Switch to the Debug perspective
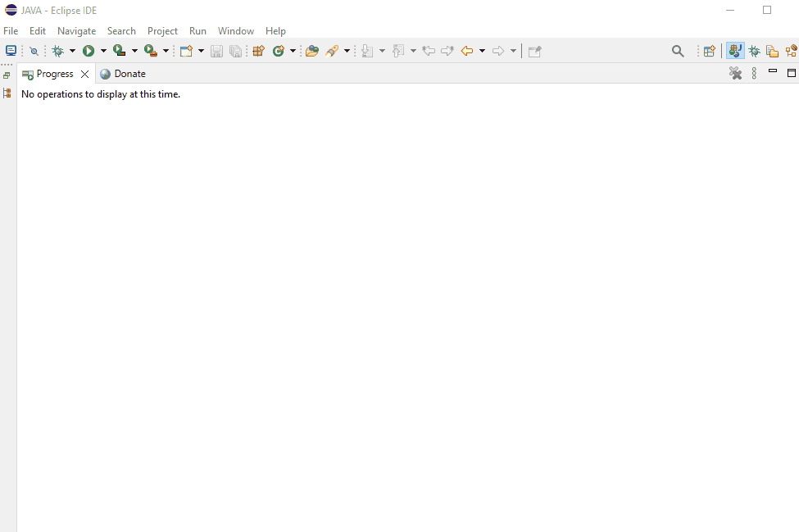Screen dimensions: 799x532 pos(754,51)
